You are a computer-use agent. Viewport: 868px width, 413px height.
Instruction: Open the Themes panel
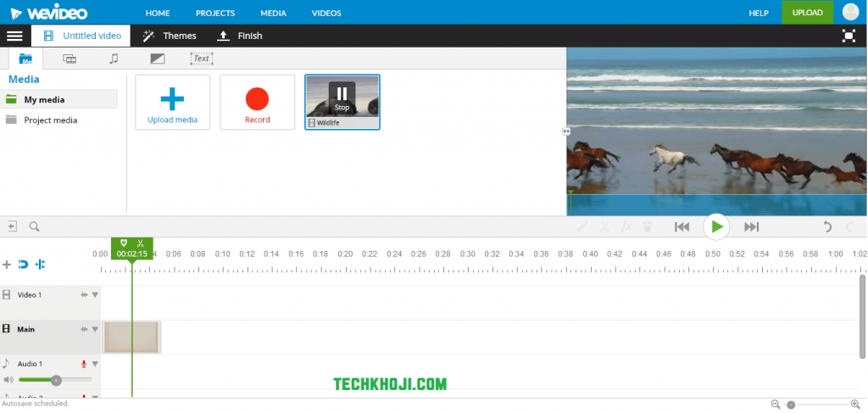coord(170,36)
